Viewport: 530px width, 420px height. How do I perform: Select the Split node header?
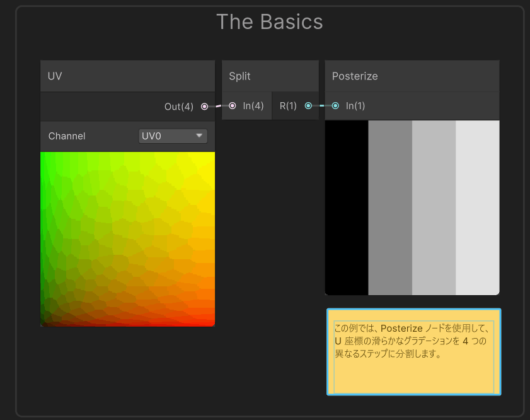[x=270, y=76]
